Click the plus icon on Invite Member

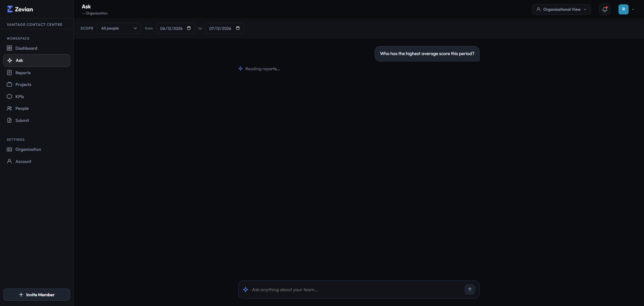coord(21,295)
